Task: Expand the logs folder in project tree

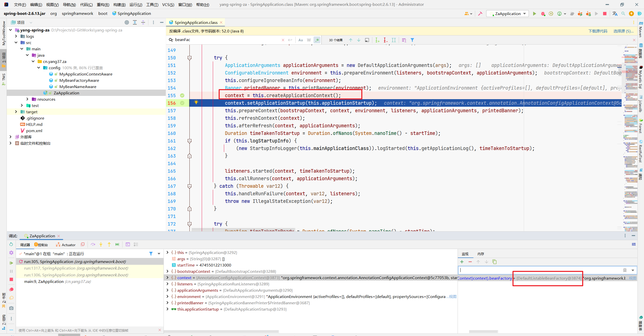Action: (16, 36)
